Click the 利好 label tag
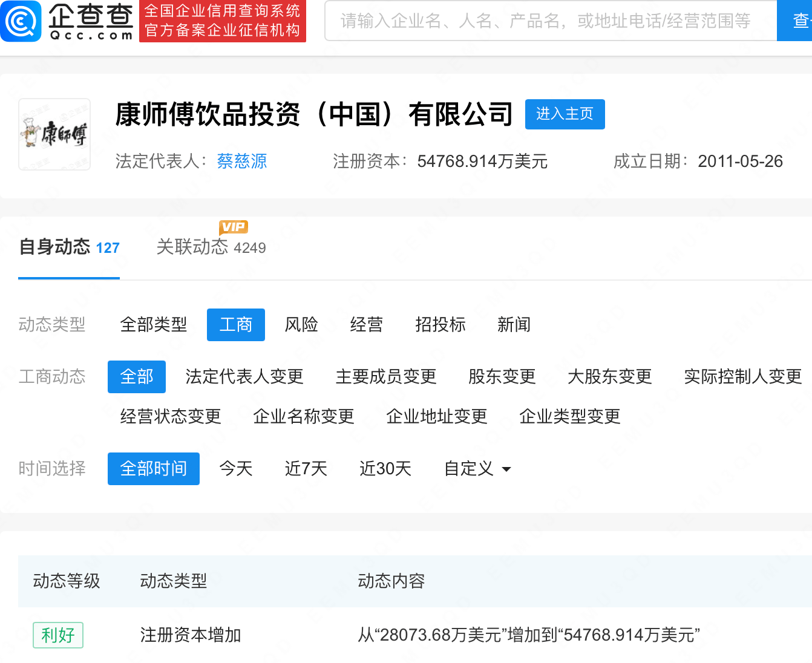Screen dimensions: 812x663 (x=57, y=635)
